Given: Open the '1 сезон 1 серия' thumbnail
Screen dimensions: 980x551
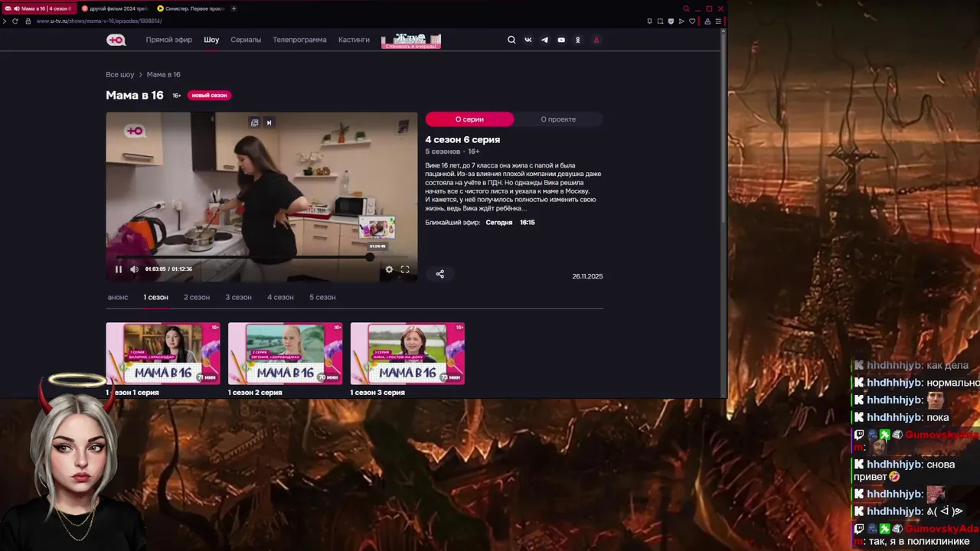Looking at the screenshot, I should (163, 354).
